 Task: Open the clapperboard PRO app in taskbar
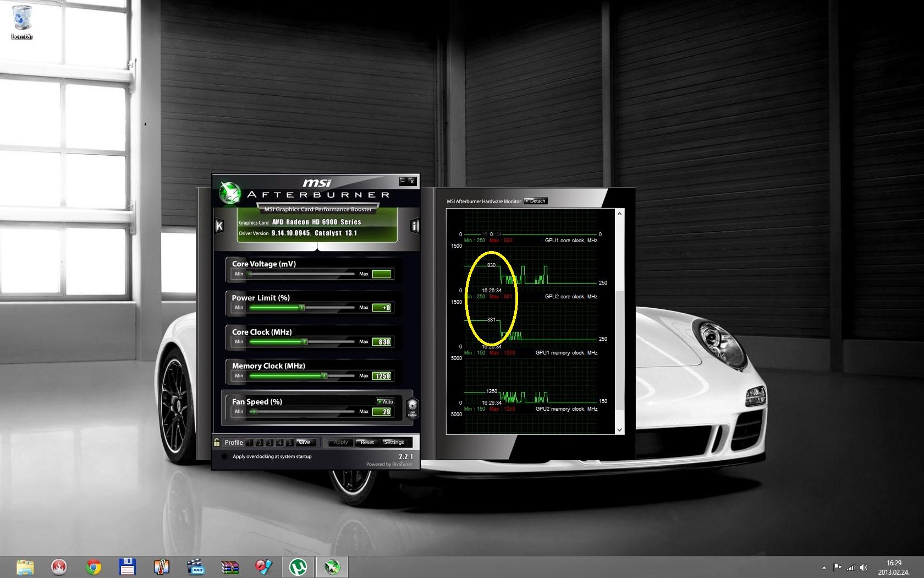point(195,567)
